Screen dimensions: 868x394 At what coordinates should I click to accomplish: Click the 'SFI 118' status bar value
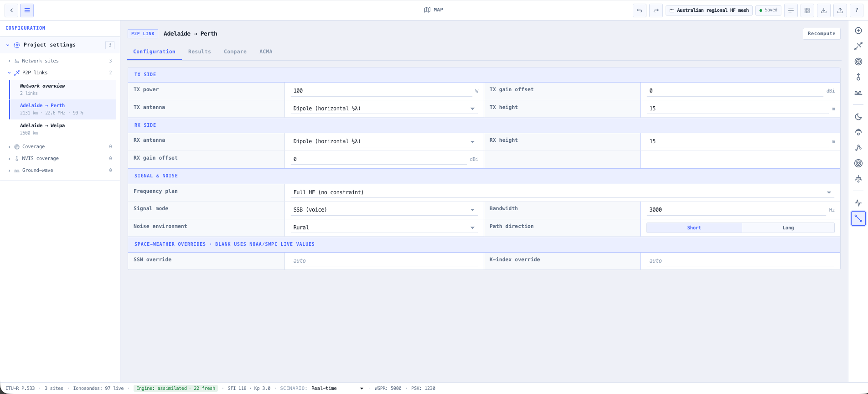237,389
